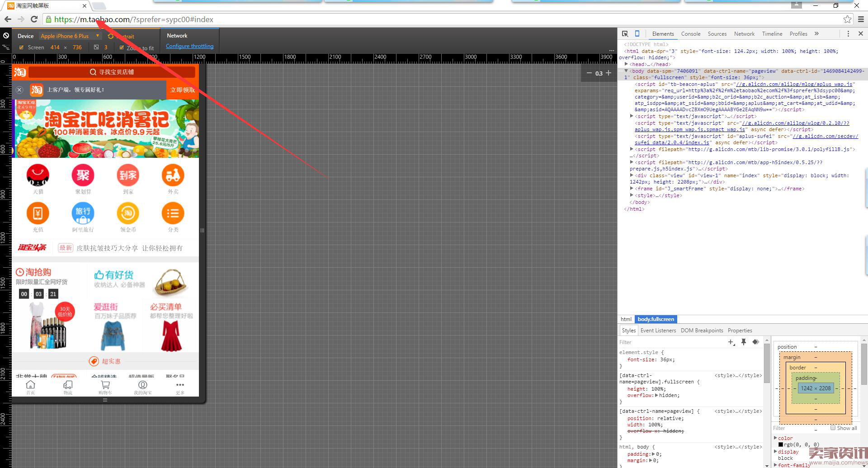Toggle device mode phone icon in DevTools

[637, 34]
